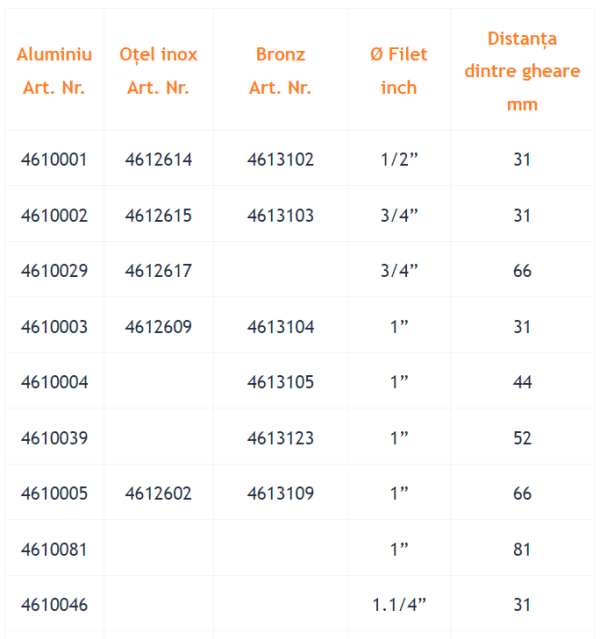Select aluminium article 4610005
This screenshot has width=600, height=639.
54,494
